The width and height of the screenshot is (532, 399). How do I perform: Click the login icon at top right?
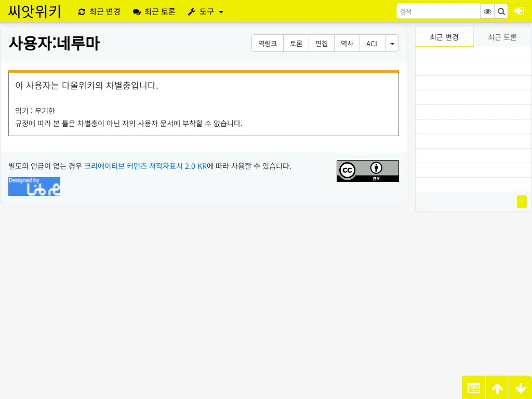tap(519, 11)
